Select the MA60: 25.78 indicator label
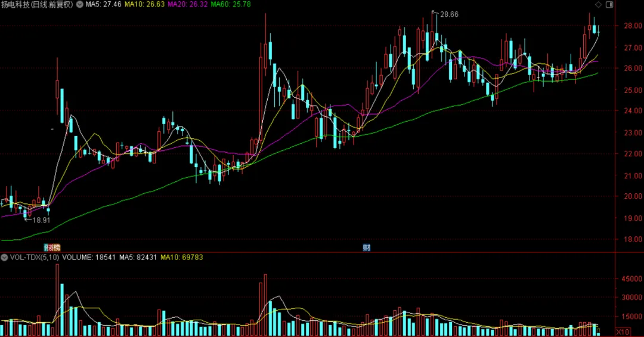This screenshot has width=644, height=337. tap(231, 5)
